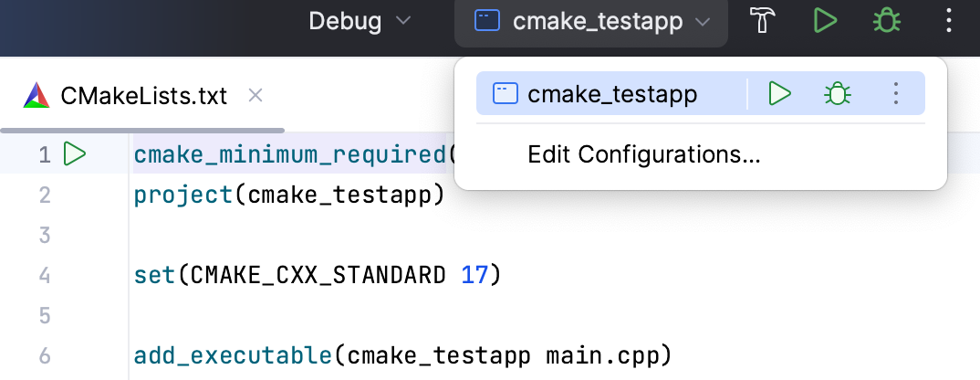Expand the Debug profile dropdown

pos(360,22)
